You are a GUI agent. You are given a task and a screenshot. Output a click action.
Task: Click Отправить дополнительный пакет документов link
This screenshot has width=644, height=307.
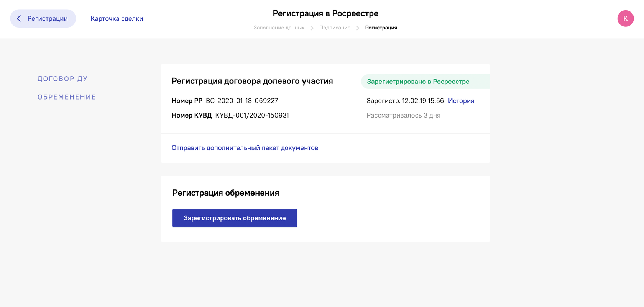245,148
